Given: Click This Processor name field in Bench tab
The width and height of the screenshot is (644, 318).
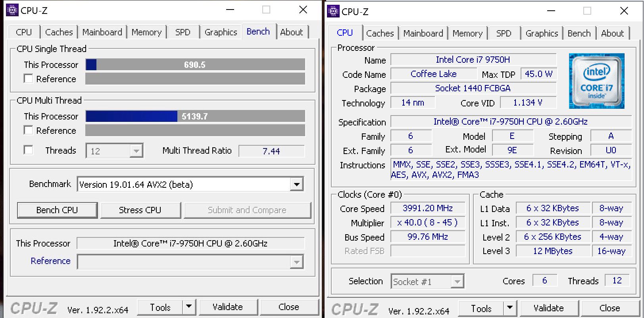Looking at the screenshot, I should (x=190, y=243).
